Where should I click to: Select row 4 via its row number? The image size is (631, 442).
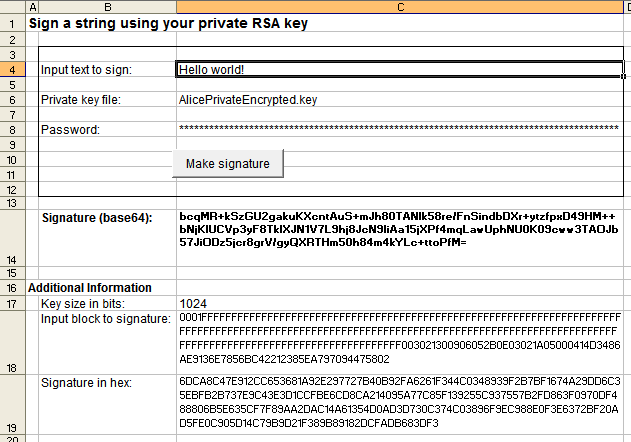[x=9, y=70]
